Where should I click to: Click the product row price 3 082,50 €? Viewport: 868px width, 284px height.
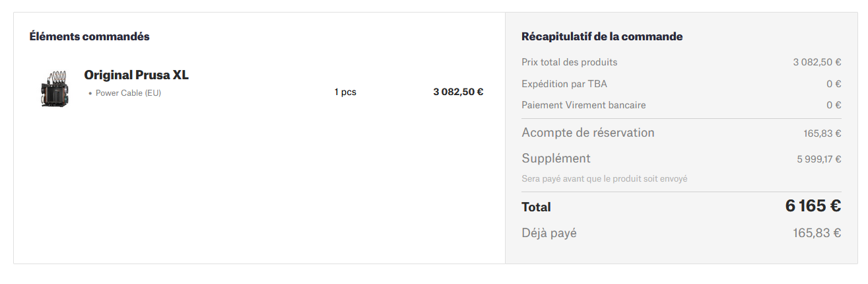coord(458,92)
